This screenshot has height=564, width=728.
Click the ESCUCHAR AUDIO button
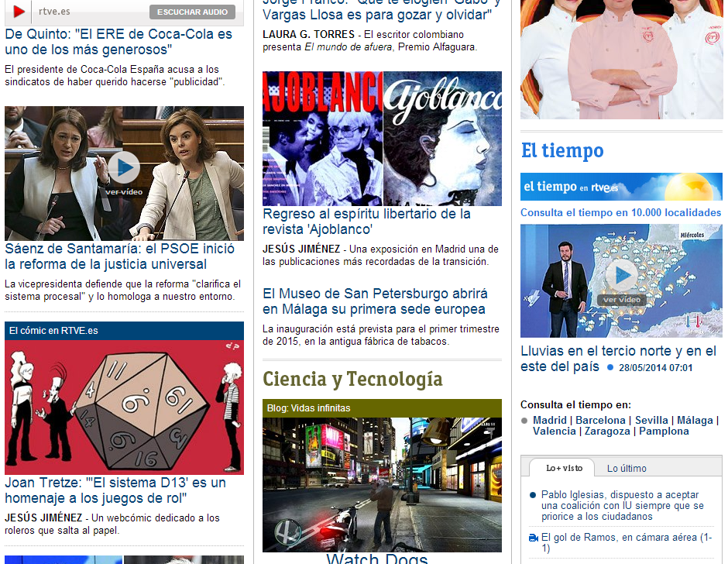pyautogui.click(x=192, y=12)
